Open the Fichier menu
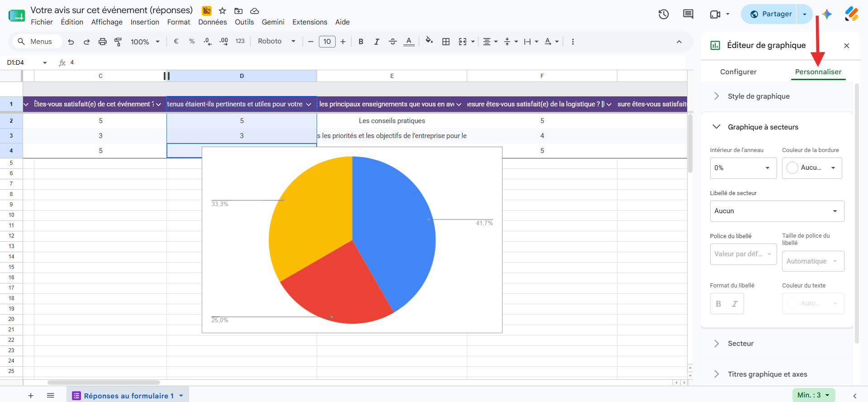The height and width of the screenshot is (402, 868). click(42, 22)
